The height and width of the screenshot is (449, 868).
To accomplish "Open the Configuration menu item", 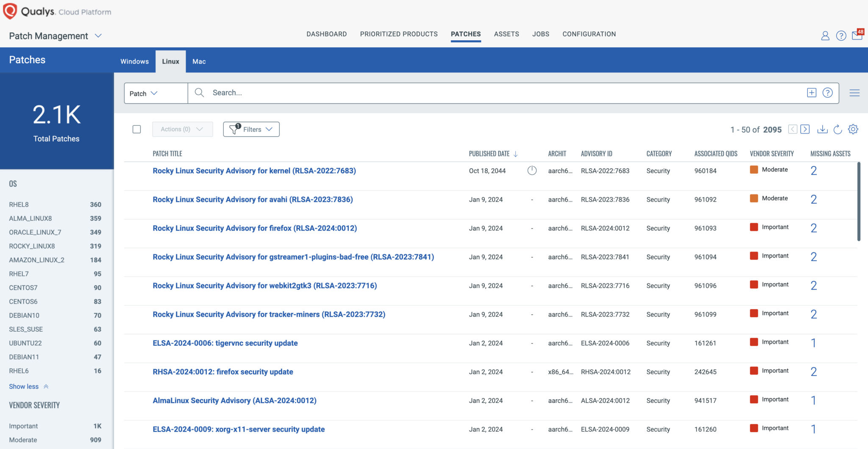I will (589, 34).
